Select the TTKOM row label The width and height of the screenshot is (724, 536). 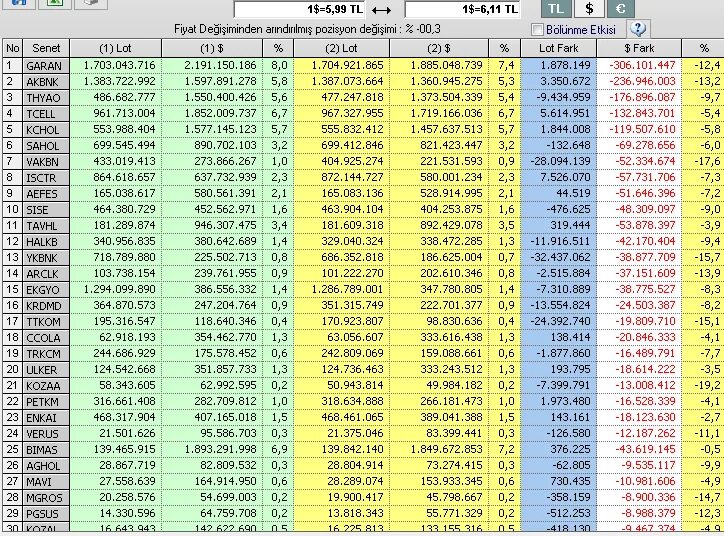click(46, 322)
